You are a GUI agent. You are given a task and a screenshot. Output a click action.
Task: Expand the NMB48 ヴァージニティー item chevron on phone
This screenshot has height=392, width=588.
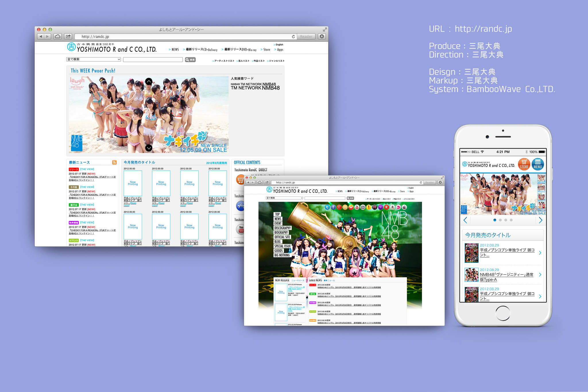click(540, 275)
